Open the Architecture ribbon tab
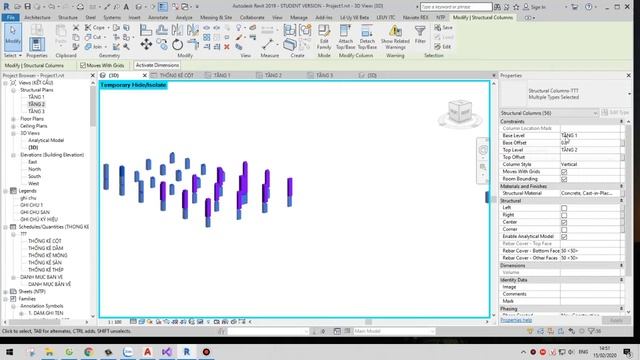Viewport: 640px width, 360px height. (37, 18)
